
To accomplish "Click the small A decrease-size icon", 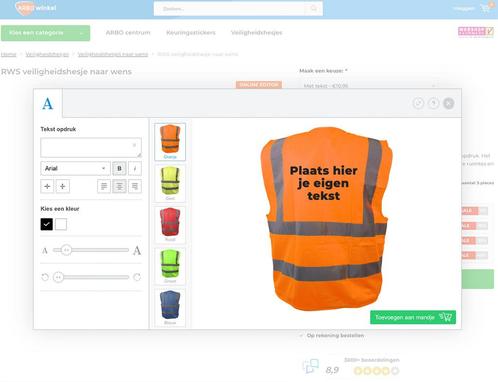I will click(45, 250).
